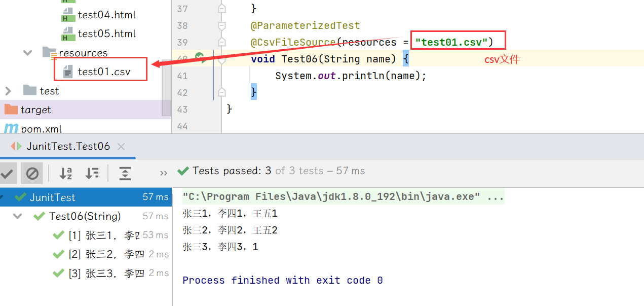Click 53 ms duration on result [1]
The height and width of the screenshot is (306, 644).
156,235
